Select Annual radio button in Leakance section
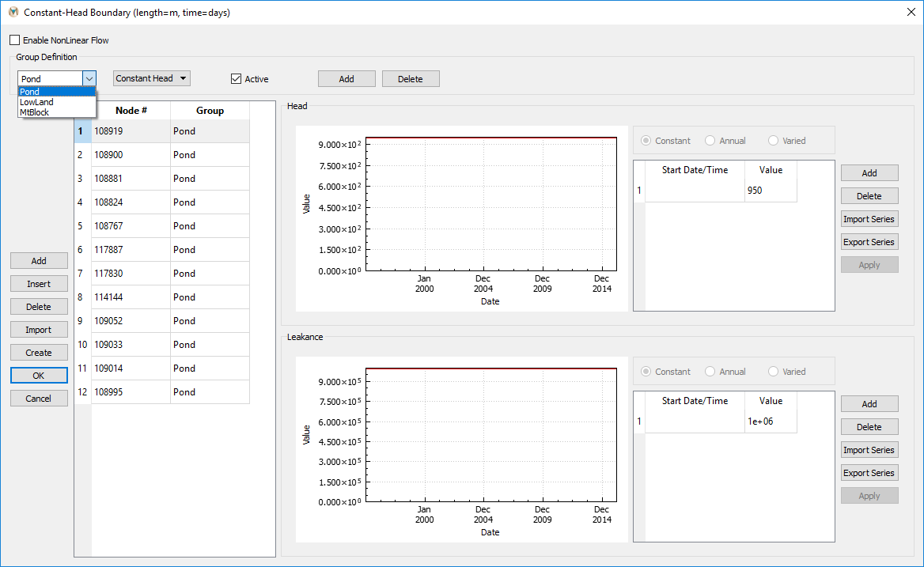This screenshot has width=924, height=567. 710,372
